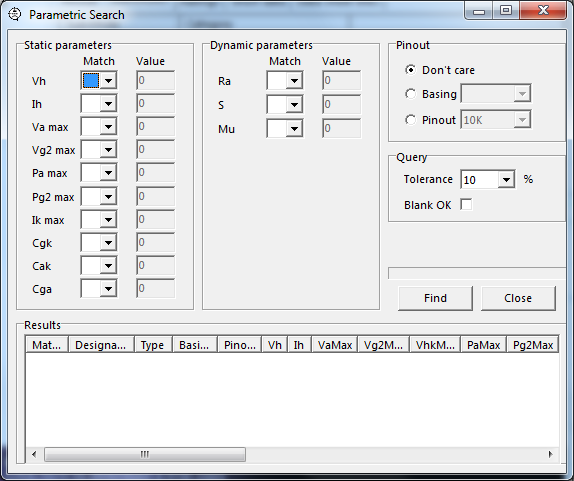Viewport: 574px width, 481px height.
Task: Sort results by VaMax column header
Action: click(x=335, y=345)
